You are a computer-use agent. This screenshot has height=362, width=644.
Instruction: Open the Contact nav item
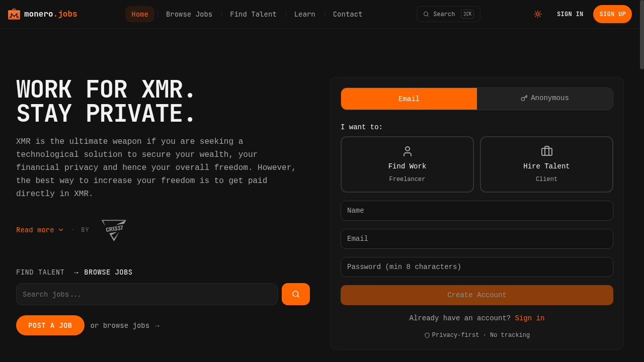pos(348,14)
